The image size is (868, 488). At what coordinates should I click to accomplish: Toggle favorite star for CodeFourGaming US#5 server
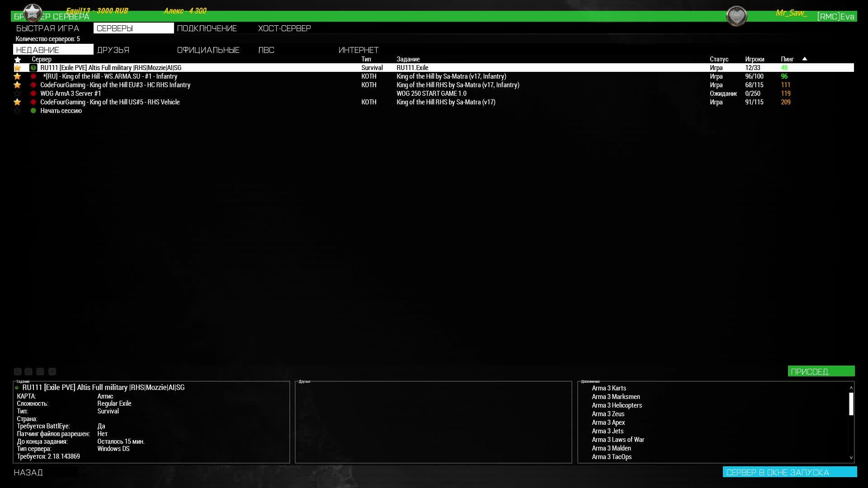[18, 102]
